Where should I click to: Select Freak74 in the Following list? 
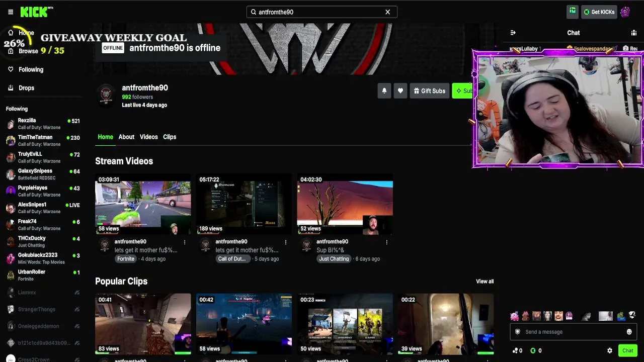tap(43, 225)
